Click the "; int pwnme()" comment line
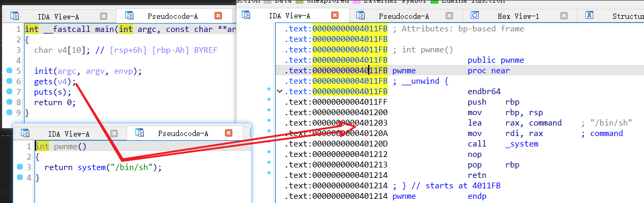The width and height of the screenshot is (644, 203). point(423,50)
